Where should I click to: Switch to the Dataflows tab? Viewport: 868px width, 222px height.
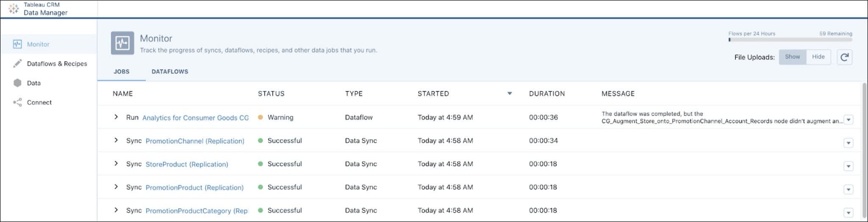click(170, 72)
